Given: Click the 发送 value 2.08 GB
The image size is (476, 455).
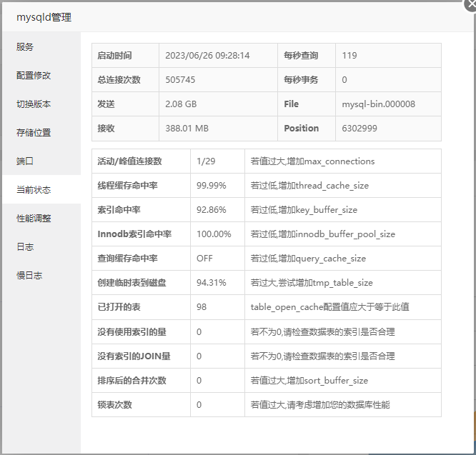Looking at the screenshot, I should [x=181, y=104].
